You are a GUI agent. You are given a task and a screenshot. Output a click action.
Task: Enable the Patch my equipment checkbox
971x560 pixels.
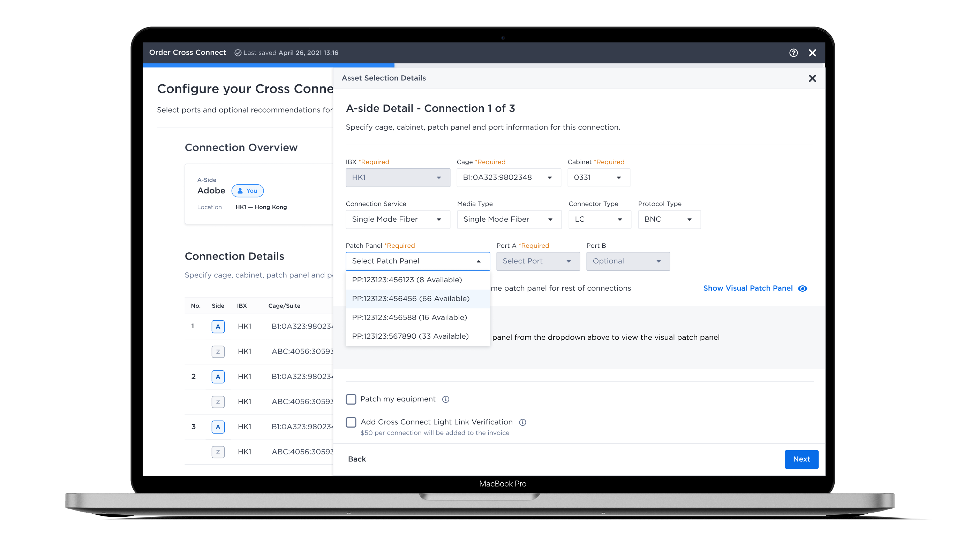tap(351, 399)
